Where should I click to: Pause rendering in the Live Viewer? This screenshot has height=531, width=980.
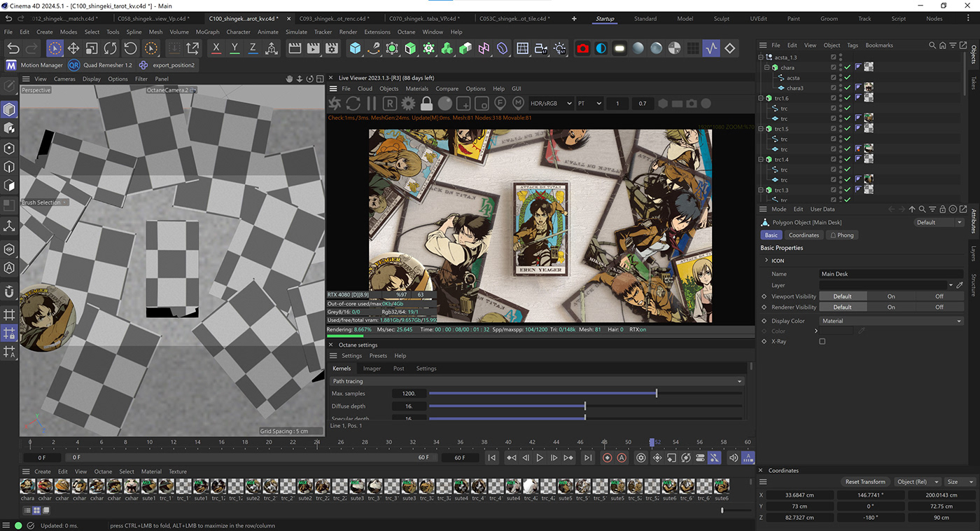372,104
